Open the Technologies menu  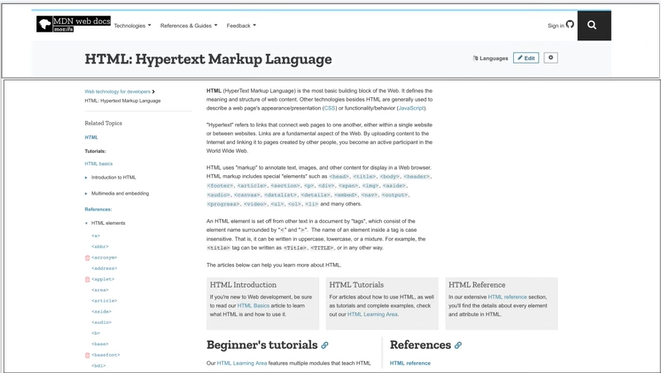pyautogui.click(x=132, y=26)
